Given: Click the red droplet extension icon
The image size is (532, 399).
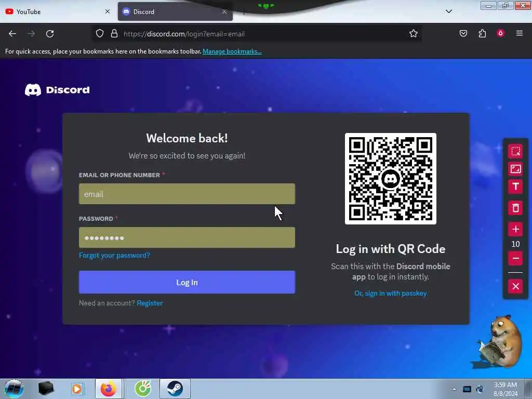Looking at the screenshot, I should click(x=500, y=33).
